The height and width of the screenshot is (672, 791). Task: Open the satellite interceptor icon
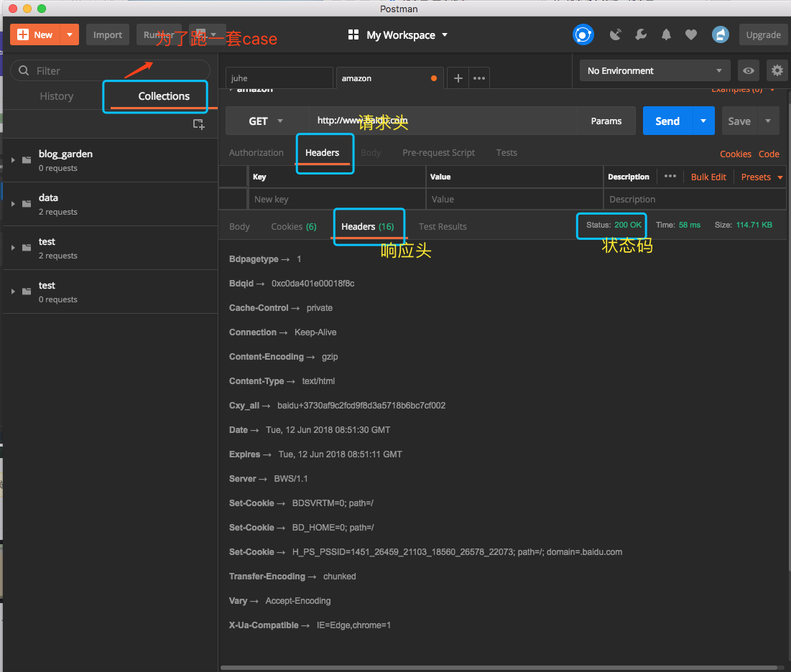[x=616, y=34]
